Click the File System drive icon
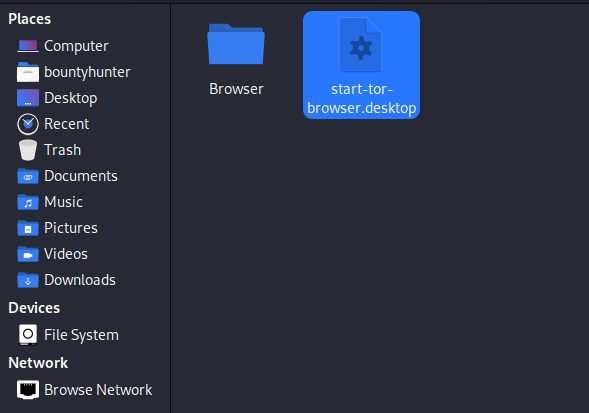Viewport: 589px width, 413px height. pyautogui.click(x=28, y=334)
